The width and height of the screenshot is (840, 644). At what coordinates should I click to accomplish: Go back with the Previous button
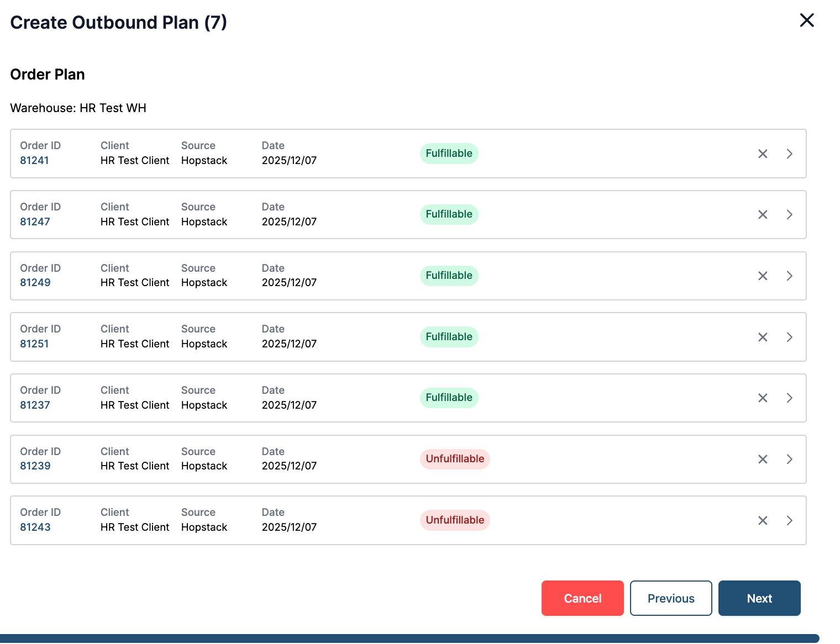click(671, 598)
